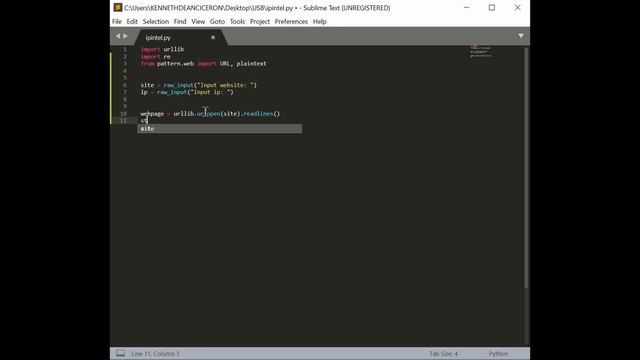Open the Preferences menu
This screenshot has height=360, width=640.
[291, 22]
